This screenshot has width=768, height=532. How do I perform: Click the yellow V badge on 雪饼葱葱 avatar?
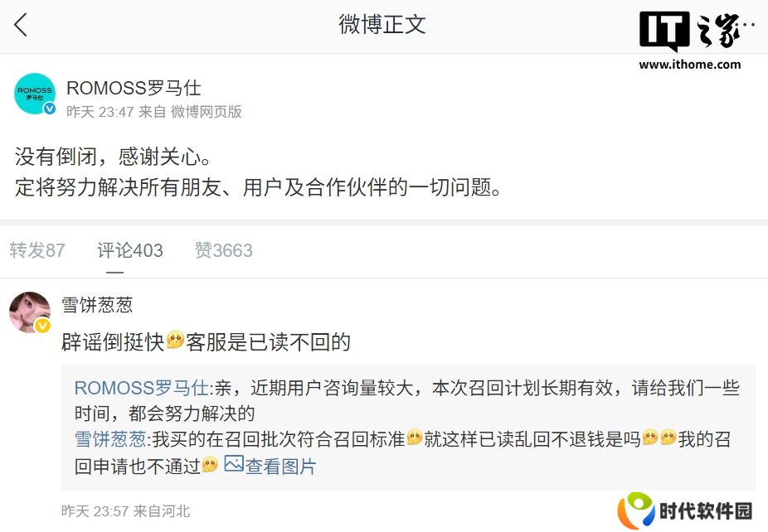pos(42,326)
